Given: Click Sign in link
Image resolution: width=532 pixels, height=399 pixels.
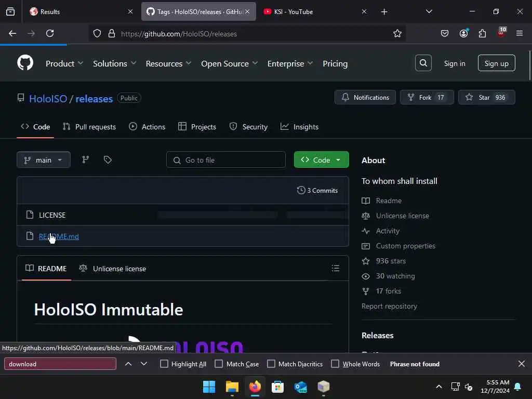Looking at the screenshot, I should pos(455,63).
